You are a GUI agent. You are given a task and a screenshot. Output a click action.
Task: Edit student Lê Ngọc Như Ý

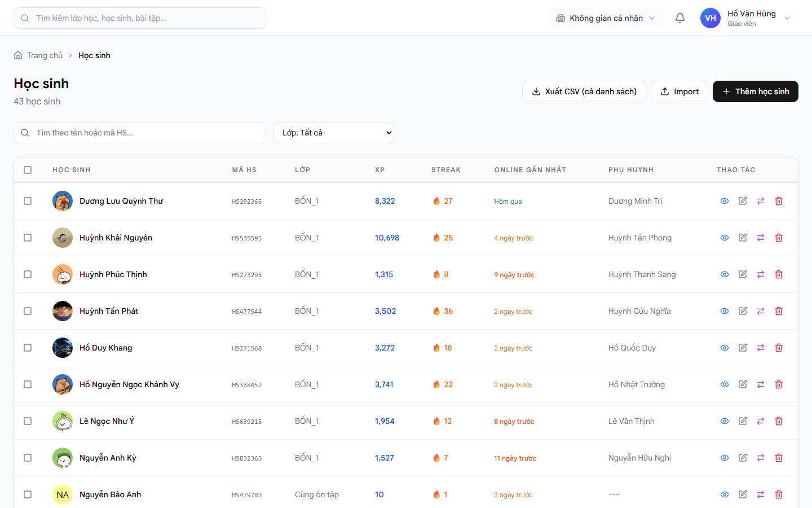click(x=743, y=421)
